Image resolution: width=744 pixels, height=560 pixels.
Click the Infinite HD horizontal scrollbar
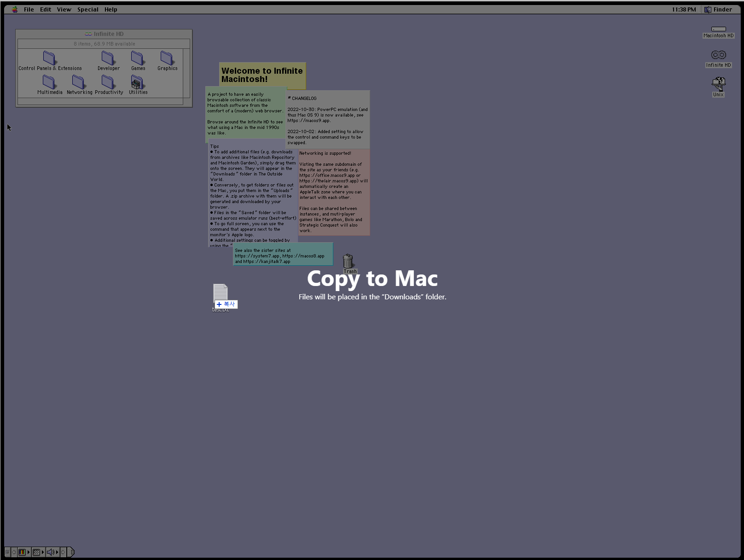pos(100,101)
